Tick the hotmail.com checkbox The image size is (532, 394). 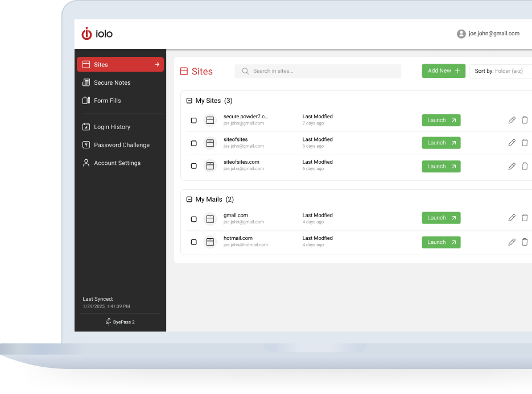click(x=193, y=242)
